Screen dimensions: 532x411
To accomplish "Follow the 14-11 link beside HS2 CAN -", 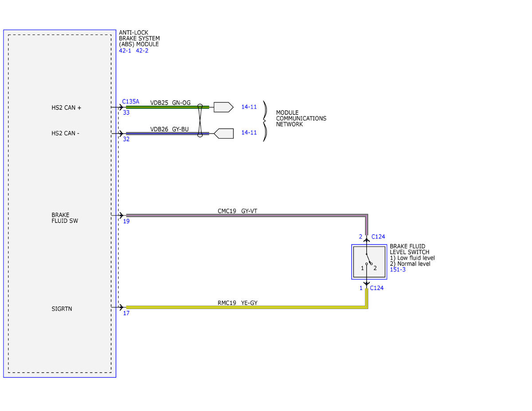I will point(249,133).
